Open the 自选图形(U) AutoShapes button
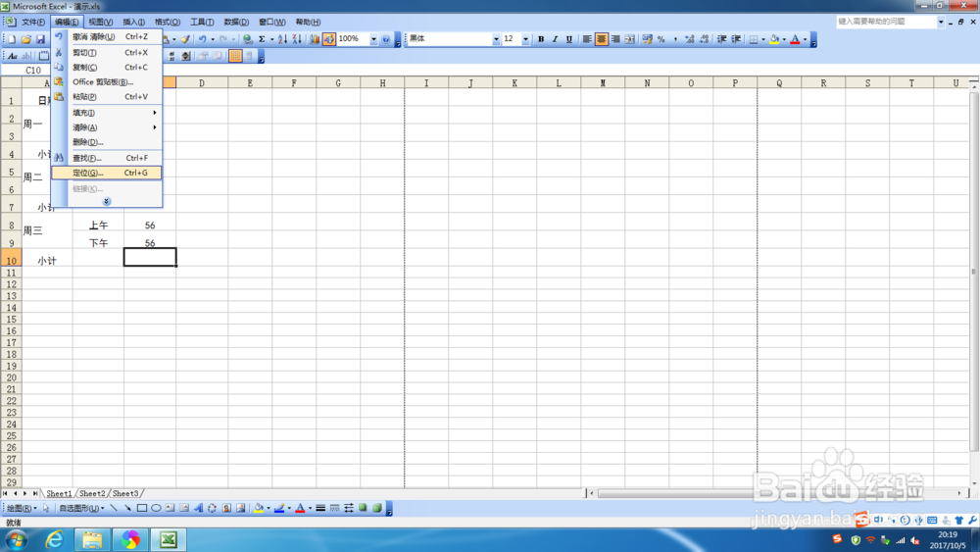 click(81, 508)
